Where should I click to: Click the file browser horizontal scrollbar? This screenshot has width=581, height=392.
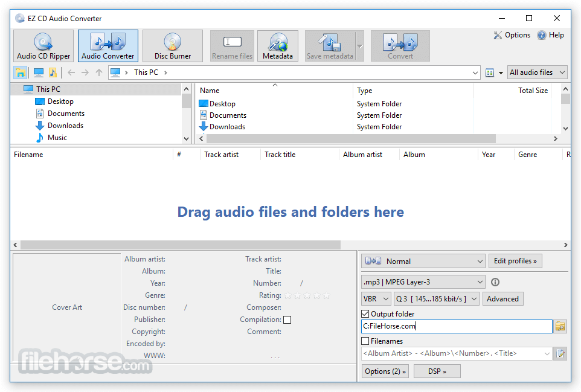click(351, 138)
